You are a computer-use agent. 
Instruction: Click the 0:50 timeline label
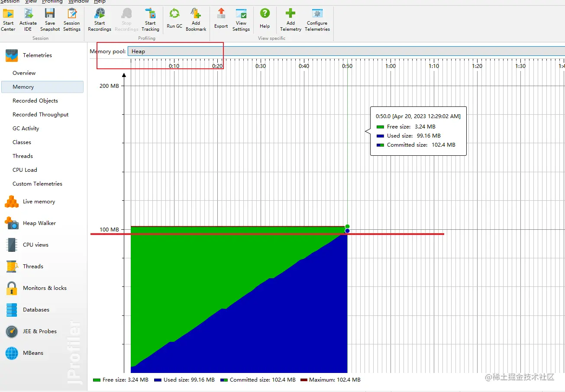point(347,66)
